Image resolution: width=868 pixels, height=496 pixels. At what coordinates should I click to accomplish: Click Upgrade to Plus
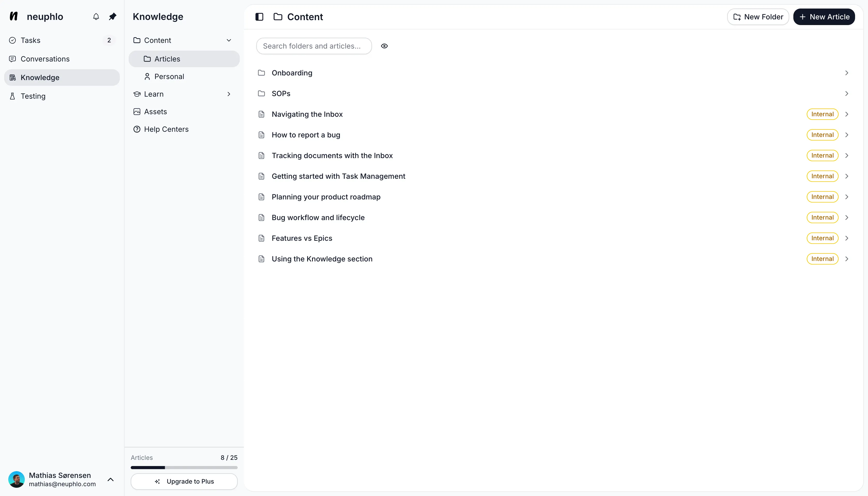pyautogui.click(x=184, y=481)
